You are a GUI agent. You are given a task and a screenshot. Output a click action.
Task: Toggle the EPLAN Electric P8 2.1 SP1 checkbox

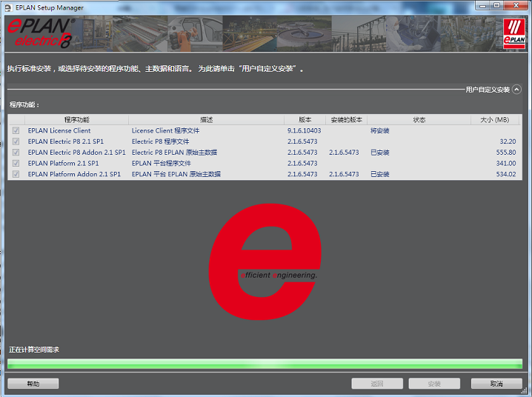pos(16,141)
